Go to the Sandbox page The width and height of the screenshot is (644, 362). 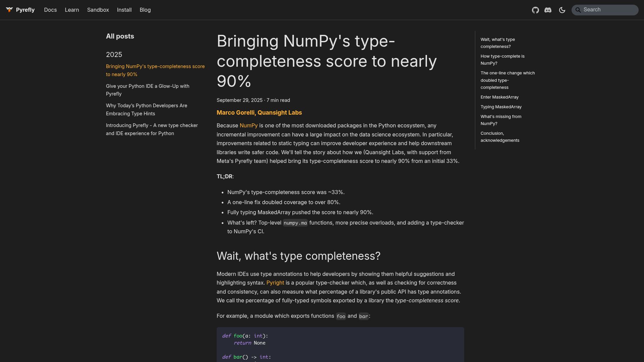click(x=98, y=10)
